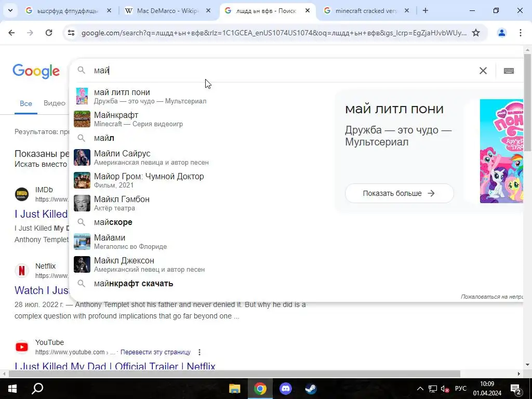Open the 'Watch I Jus...' Netflix result

coord(42,290)
